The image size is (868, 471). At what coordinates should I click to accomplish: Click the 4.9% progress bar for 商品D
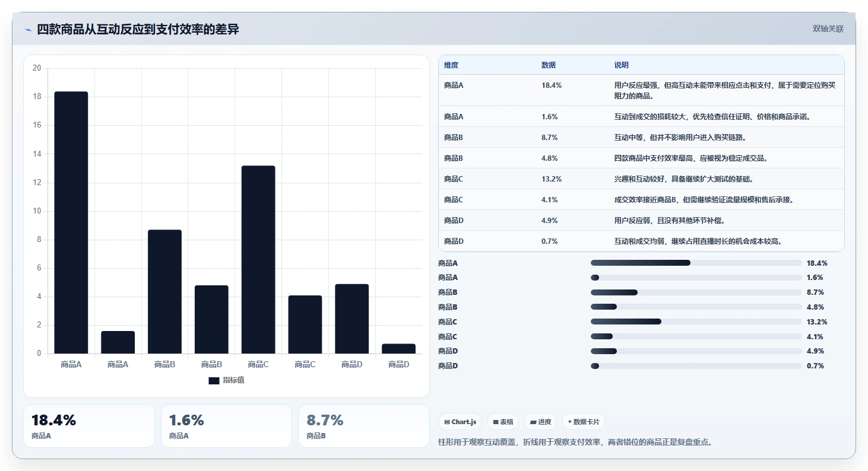point(696,351)
